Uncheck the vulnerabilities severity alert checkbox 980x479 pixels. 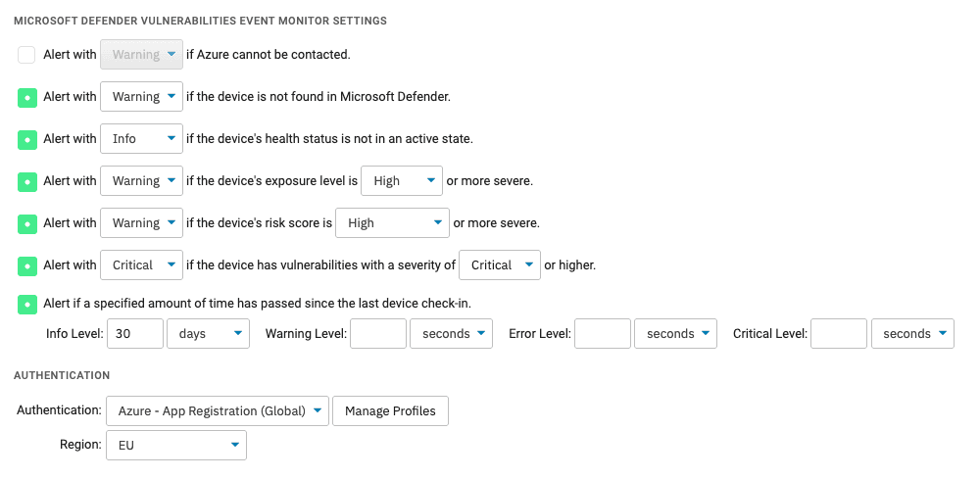pos(26,265)
